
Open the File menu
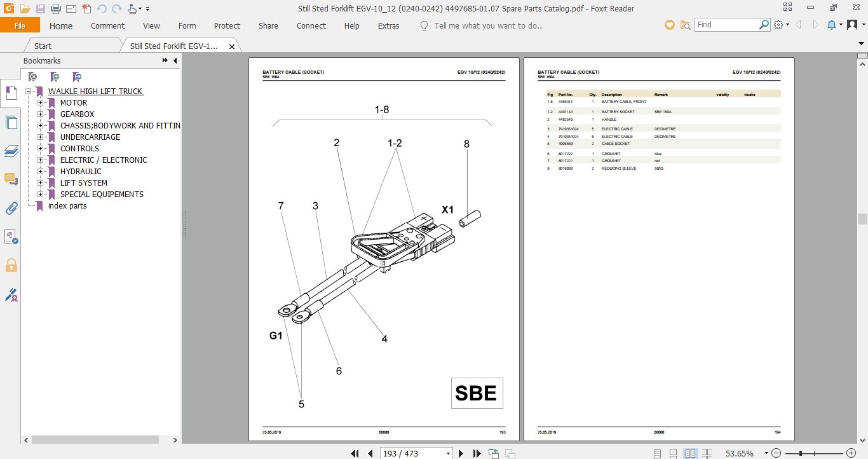(20, 25)
